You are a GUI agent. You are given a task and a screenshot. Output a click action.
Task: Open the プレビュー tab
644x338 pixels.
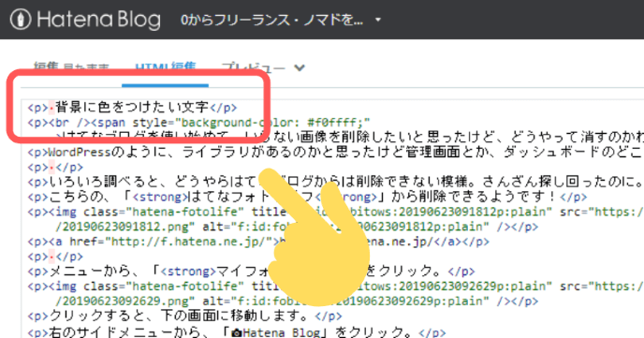pyautogui.click(x=253, y=67)
